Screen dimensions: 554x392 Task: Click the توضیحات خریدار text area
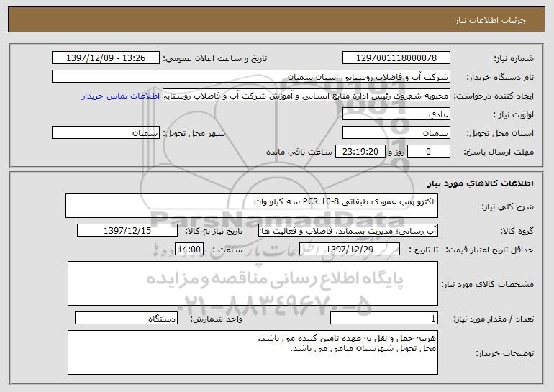point(253,352)
